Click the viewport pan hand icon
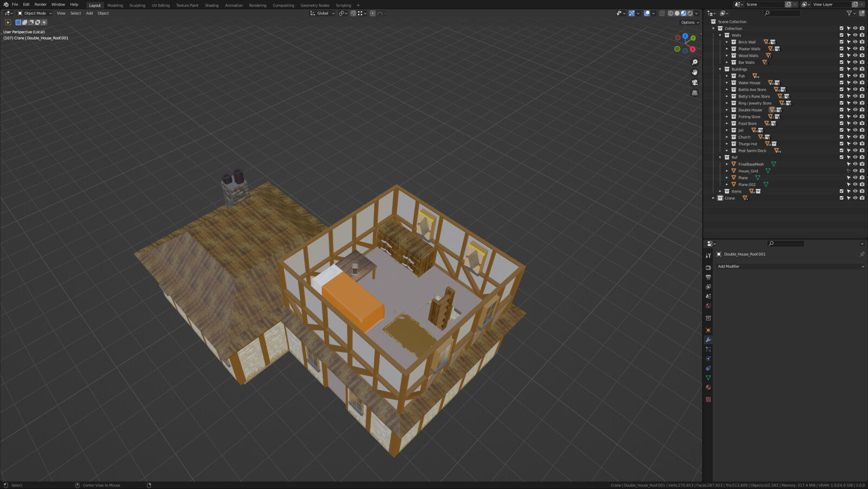This screenshot has width=868, height=489. tap(694, 72)
